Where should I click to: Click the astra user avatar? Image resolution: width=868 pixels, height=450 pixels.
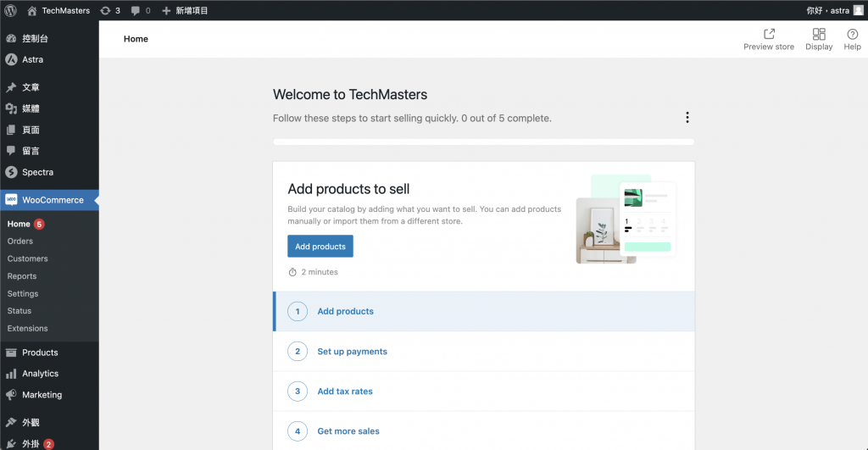tap(858, 10)
